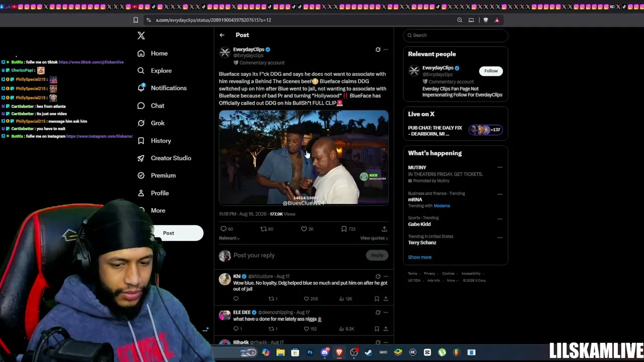Click the zoom icon in address bar
This screenshot has width=644, height=362.
tap(459, 20)
